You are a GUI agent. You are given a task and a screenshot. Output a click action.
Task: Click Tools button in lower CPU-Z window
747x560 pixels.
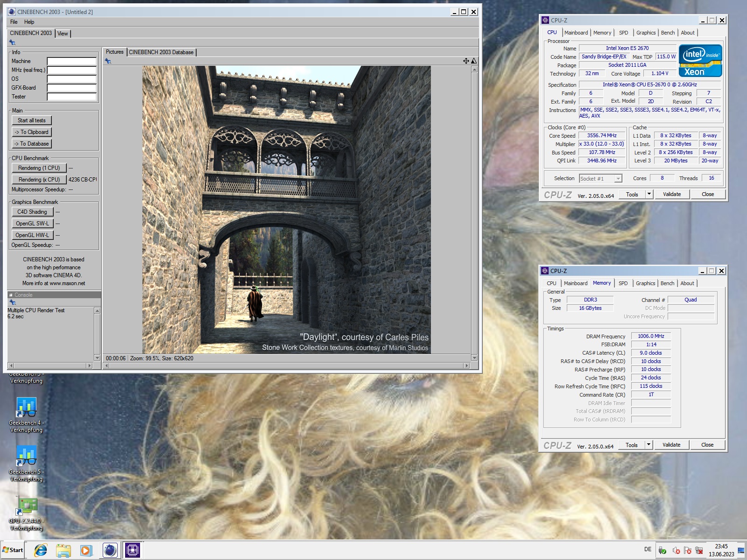coord(631,445)
